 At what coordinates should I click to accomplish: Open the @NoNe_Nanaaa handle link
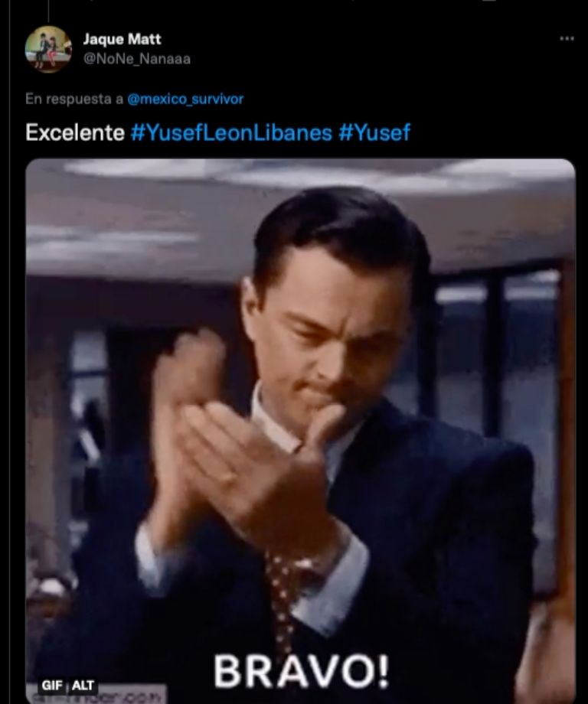pos(136,59)
